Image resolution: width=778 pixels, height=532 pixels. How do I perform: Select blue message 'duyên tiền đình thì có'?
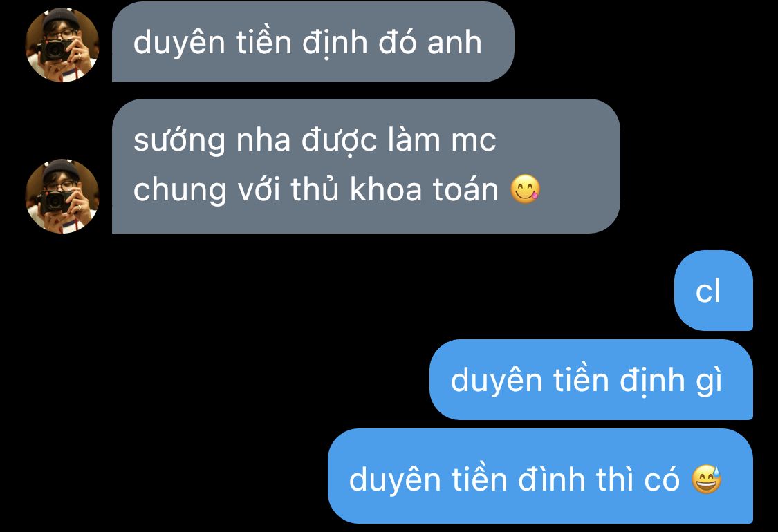coord(540,476)
